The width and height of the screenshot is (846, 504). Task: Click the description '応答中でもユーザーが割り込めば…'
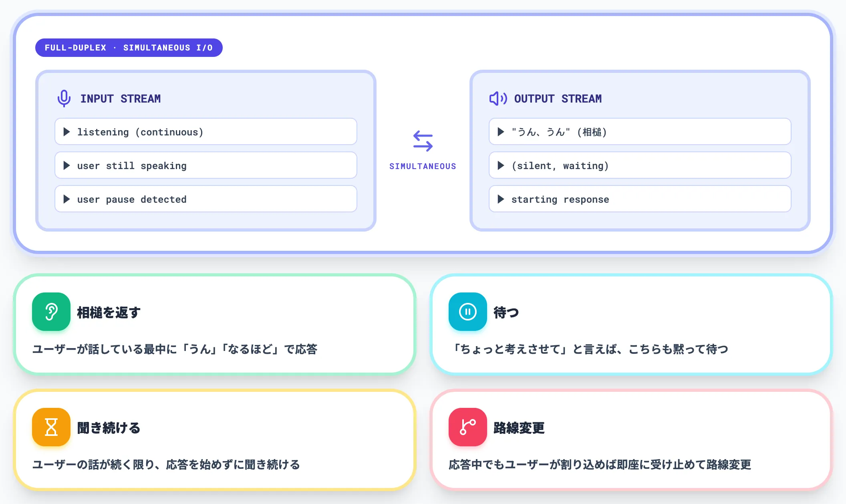(600, 465)
